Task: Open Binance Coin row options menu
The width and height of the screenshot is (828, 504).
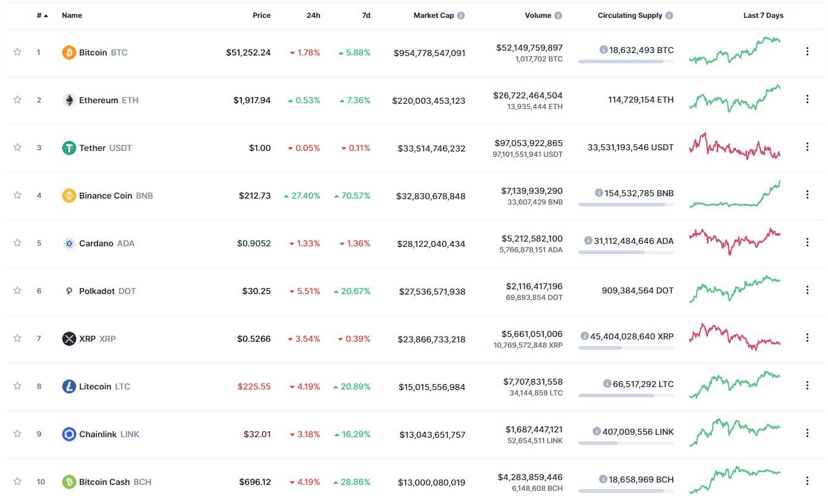Action: coord(807,195)
